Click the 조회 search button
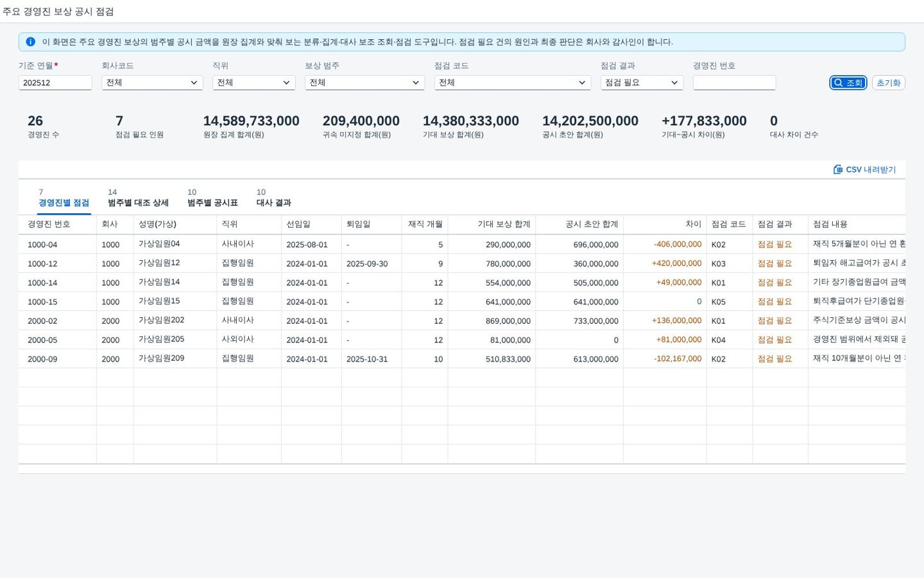The width and height of the screenshot is (924, 578). tap(848, 83)
